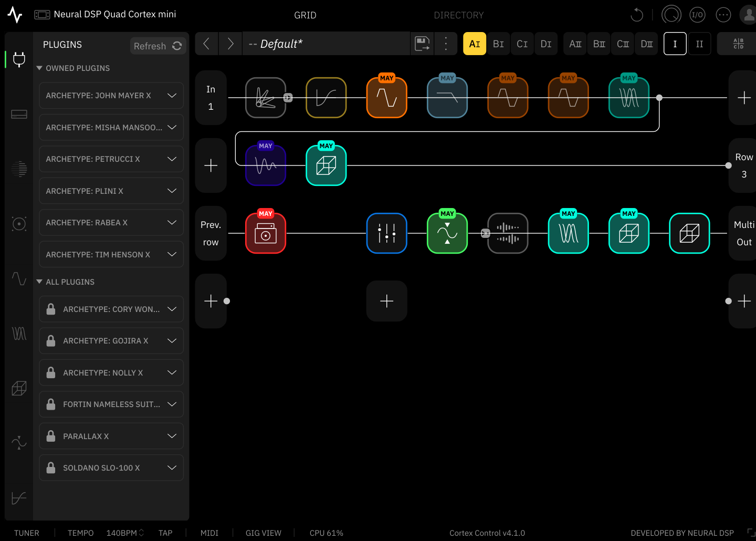This screenshot has height=541, width=756.
Task: Open the striped sphere category icon in sidebar
Action: [x=19, y=169]
